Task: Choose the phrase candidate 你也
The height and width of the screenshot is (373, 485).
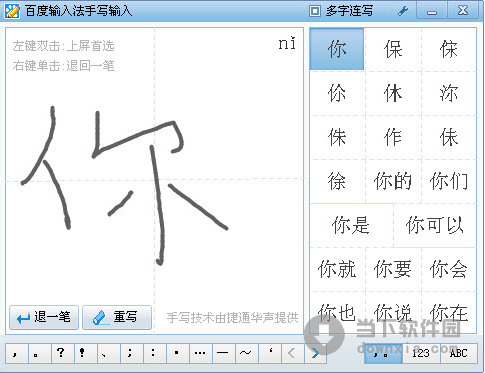Action: point(337,312)
